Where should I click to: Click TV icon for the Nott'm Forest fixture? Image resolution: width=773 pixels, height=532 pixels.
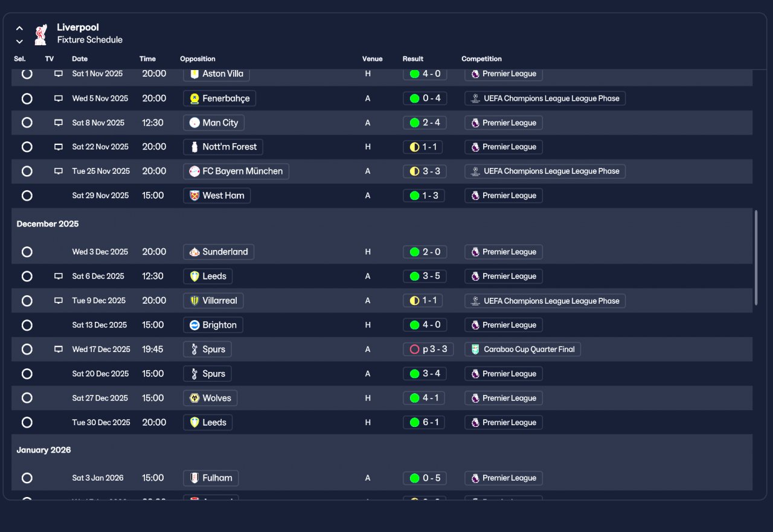click(x=59, y=147)
